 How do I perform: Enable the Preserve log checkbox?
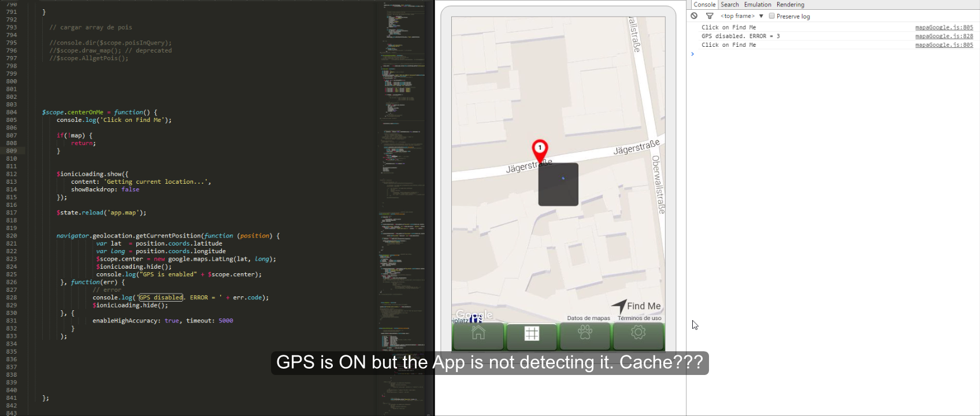771,16
